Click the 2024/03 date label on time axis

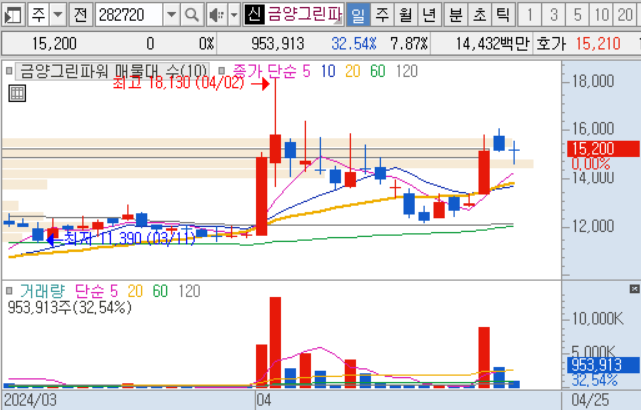[x=30, y=400]
